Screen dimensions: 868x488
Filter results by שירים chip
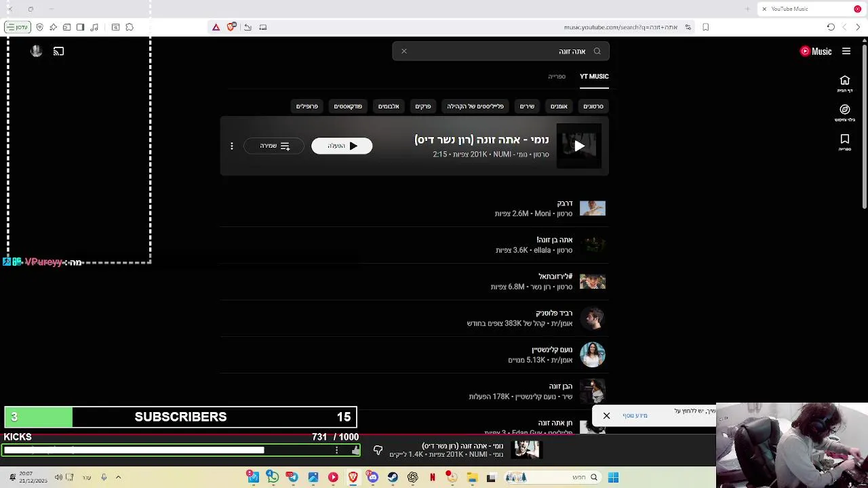527,106
